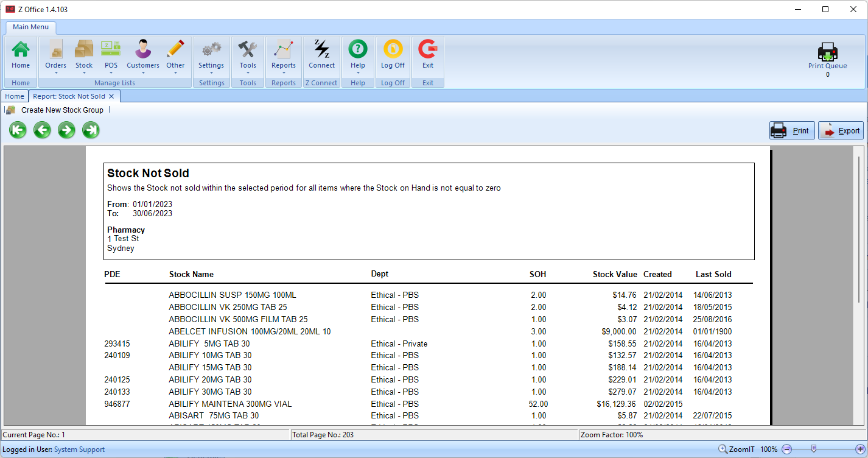
Task: Click the Stock Name column header
Action: tap(191, 274)
